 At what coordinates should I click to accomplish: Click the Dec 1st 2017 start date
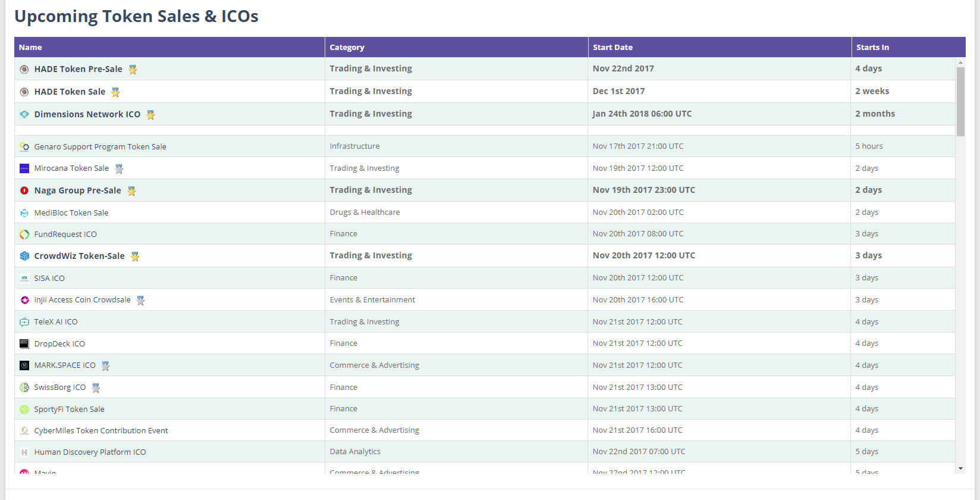618,91
